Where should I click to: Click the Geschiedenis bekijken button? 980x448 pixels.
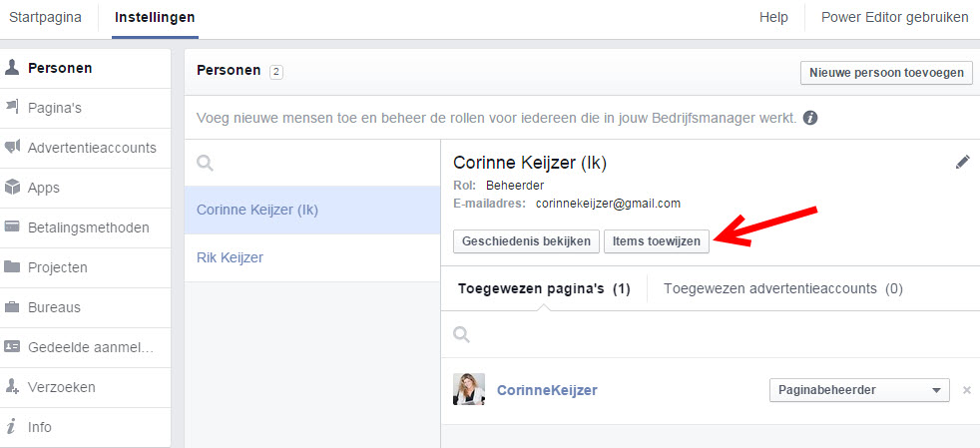(x=526, y=241)
